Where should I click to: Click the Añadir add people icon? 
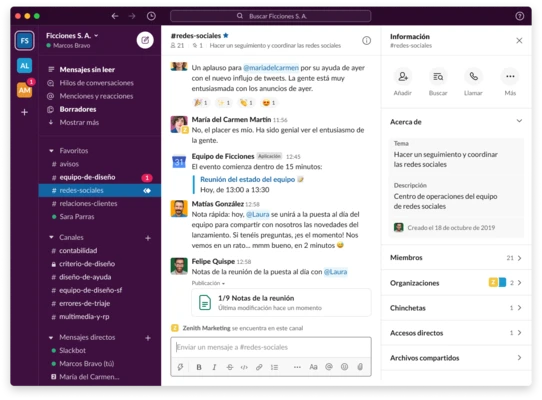[403, 76]
